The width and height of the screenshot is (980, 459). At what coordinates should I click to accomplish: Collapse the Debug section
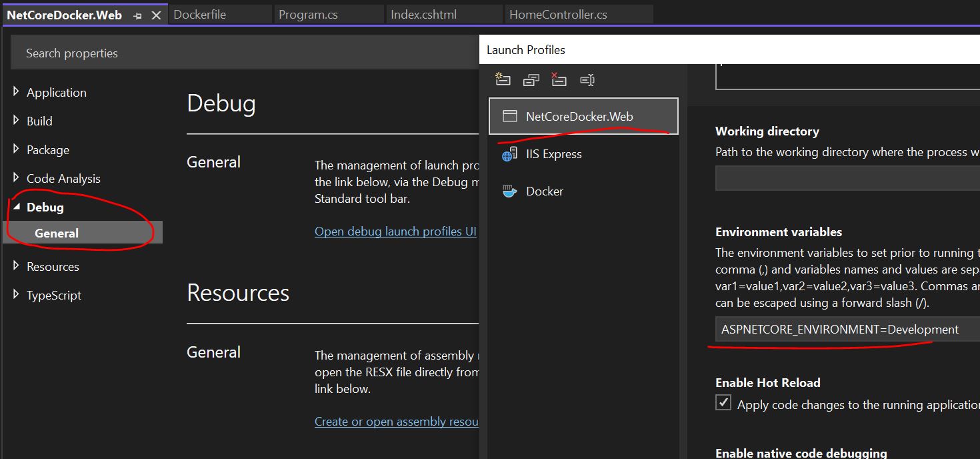16,207
